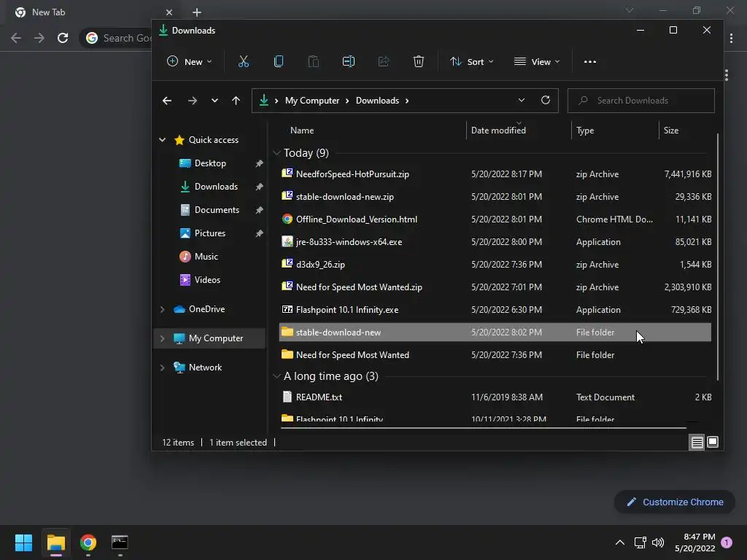Open the New item dropdown
Image resolution: width=747 pixels, height=560 pixels.
tap(189, 61)
